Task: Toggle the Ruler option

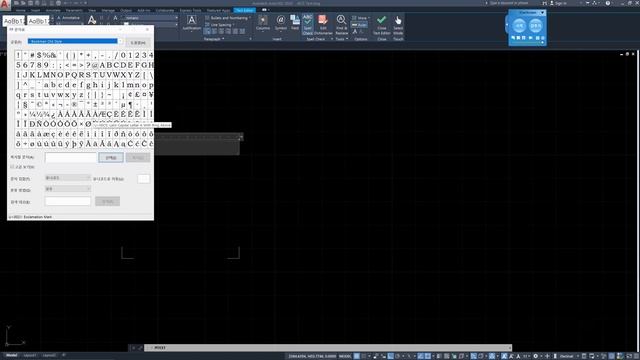Action: point(360,25)
